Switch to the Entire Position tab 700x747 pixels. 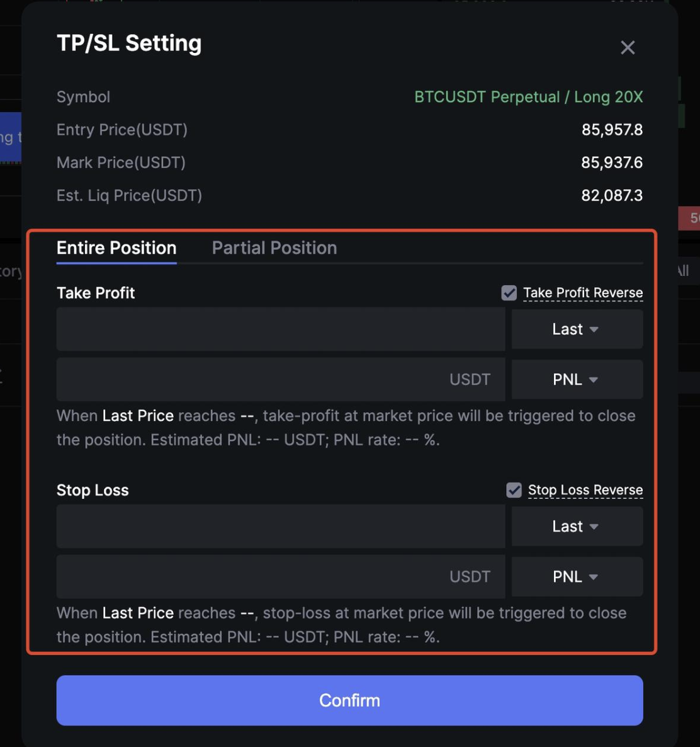click(x=116, y=248)
